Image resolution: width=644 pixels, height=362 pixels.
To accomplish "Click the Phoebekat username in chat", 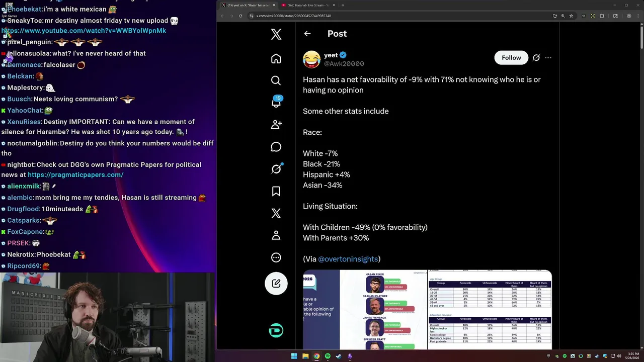I will [25, 9].
